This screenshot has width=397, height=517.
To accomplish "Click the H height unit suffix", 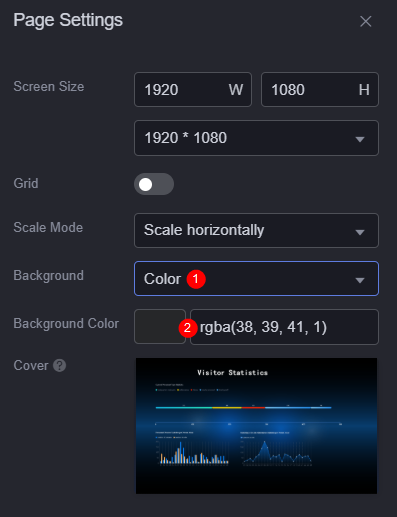I will (x=364, y=90).
